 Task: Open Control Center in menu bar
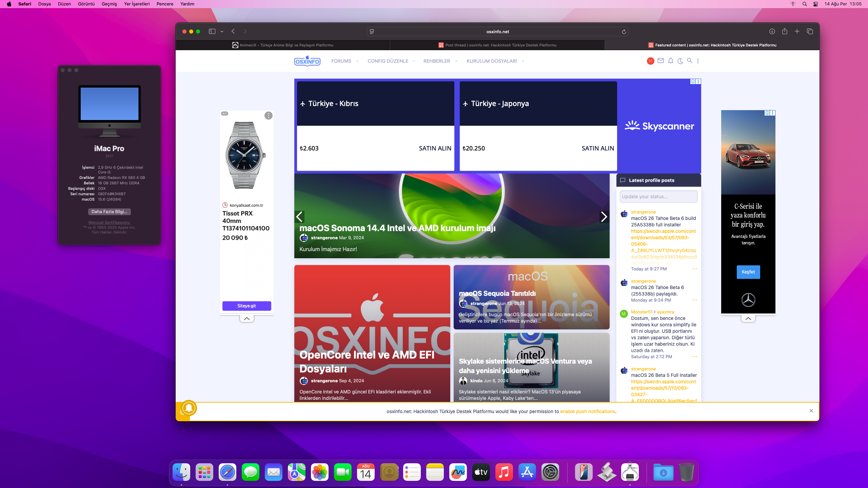coord(815,4)
